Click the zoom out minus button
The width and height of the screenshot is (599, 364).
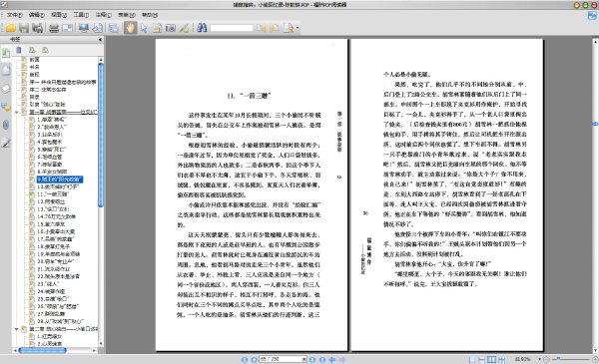546,359
